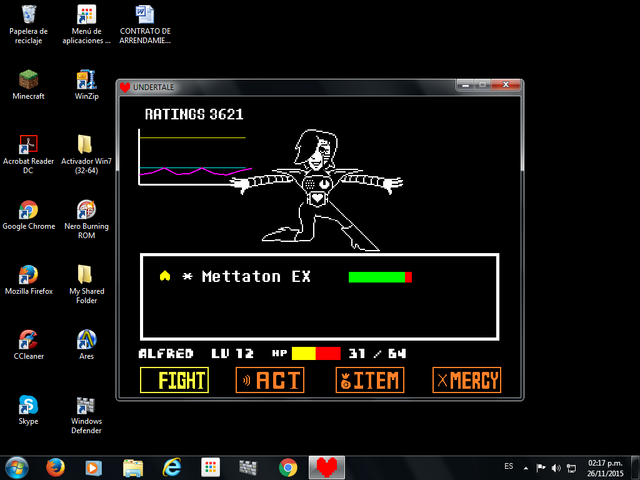This screenshot has width=640, height=480.
Task: Launch Internet Explorer from the taskbar
Action: tap(172, 468)
